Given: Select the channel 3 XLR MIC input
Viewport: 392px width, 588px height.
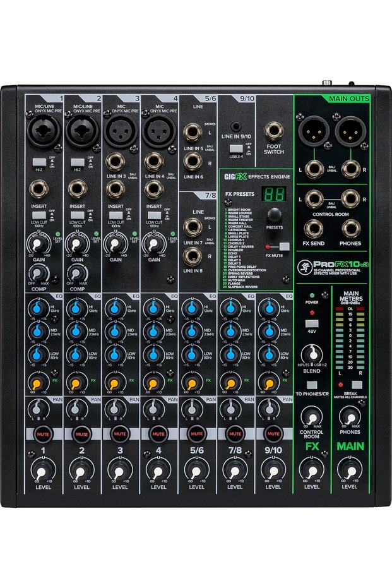Looking at the screenshot, I should pos(121,131).
